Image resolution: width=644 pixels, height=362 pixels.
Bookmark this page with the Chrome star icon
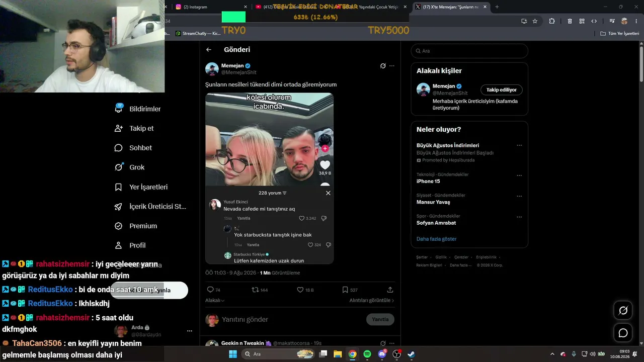(535, 21)
